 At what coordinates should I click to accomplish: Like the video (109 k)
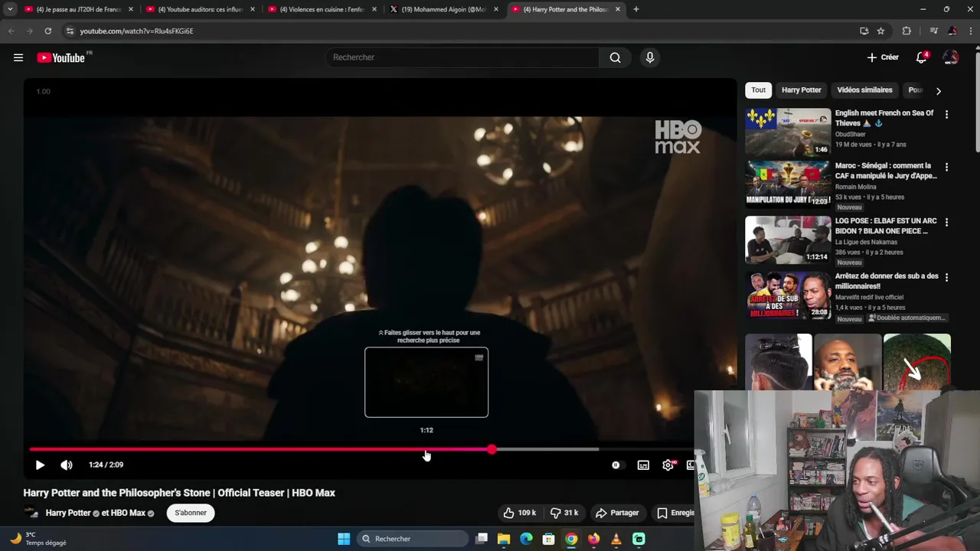coord(519,513)
